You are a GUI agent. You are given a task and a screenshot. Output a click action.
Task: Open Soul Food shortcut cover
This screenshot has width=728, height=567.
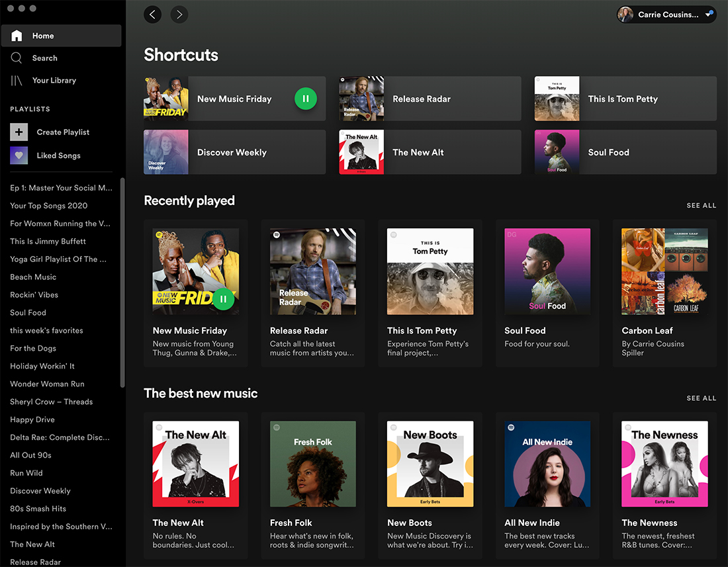point(557,152)
